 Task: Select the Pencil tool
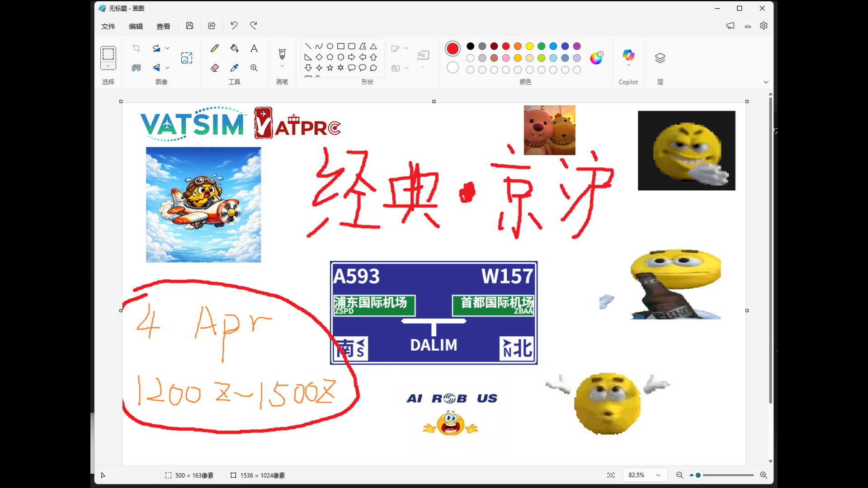click(x=215, y=48)
